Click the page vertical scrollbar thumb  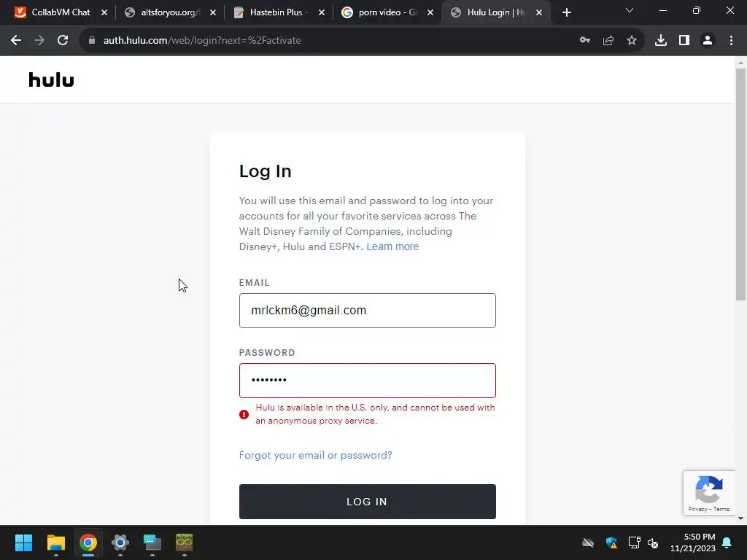click(x=740, y=184)
